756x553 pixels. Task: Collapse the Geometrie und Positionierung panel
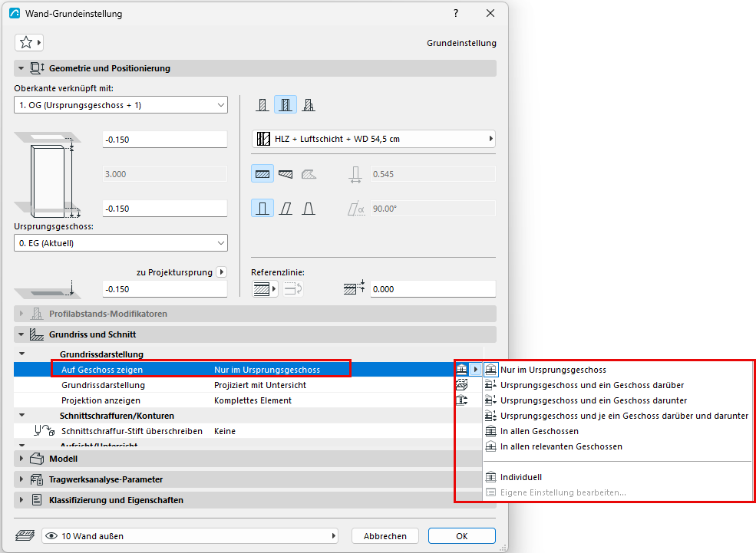(x=21, y=68)
